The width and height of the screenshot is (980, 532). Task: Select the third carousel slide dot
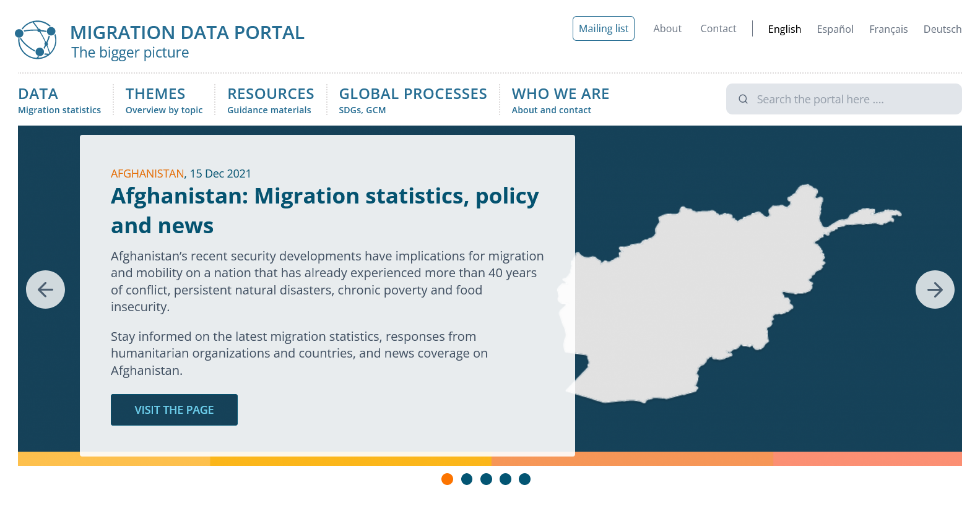coord(486,479)
